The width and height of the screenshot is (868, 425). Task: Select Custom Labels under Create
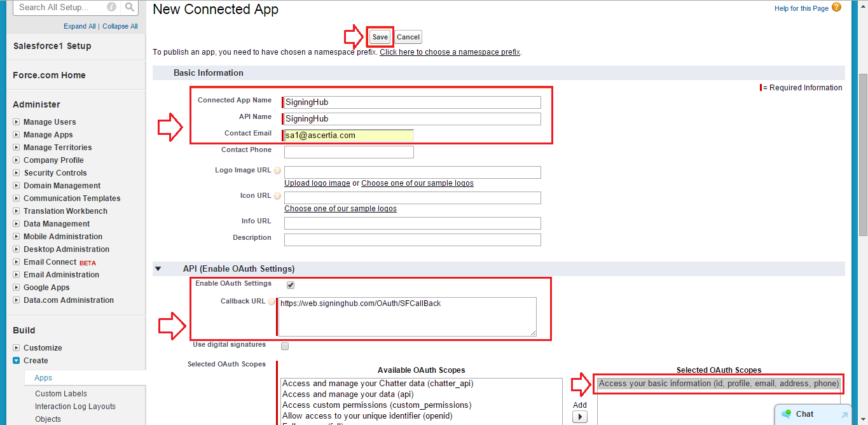[61, 394]
